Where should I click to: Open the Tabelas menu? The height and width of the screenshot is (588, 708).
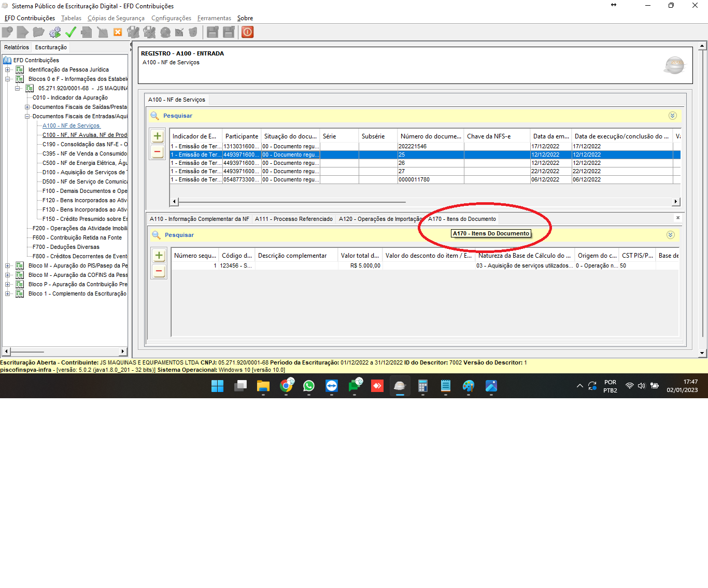point(71,18)
